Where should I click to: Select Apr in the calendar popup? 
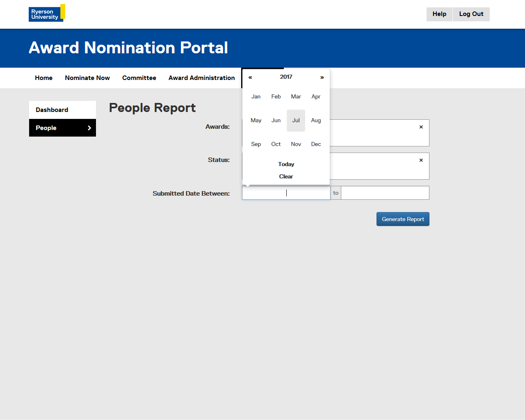(316, 97)
